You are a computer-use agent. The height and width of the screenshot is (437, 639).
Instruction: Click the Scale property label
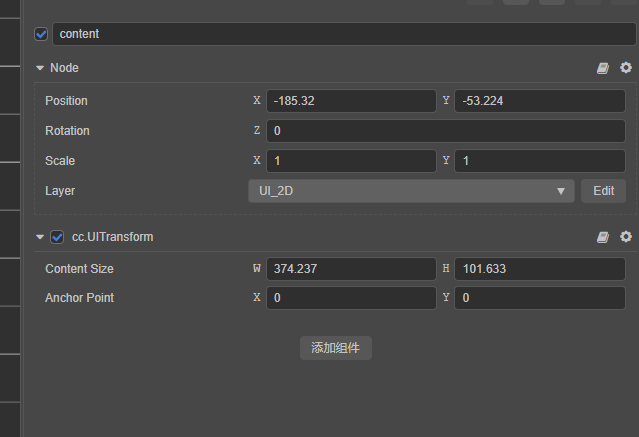[x=60, y=161]
